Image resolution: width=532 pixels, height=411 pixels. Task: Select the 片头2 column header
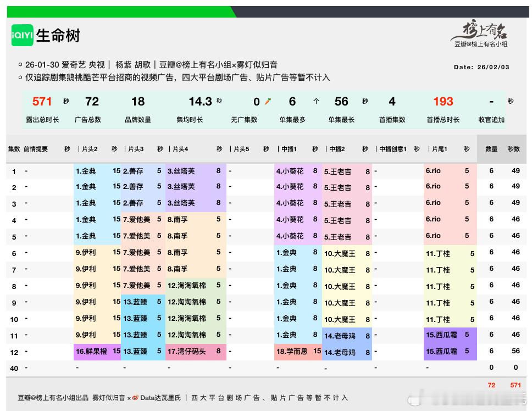(88, 149)
